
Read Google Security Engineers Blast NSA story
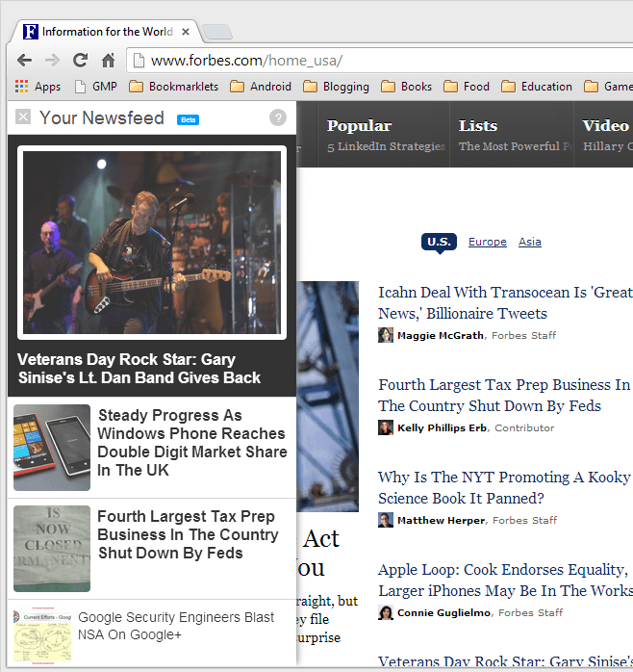pos(176,626)
